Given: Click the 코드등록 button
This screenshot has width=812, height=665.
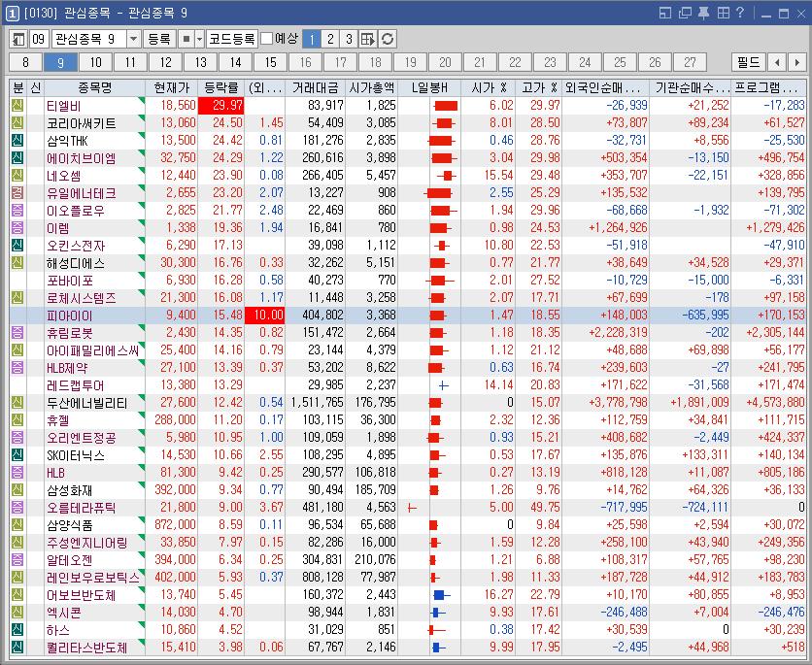Looking at the screenshot, I should [x=231, y=39].
